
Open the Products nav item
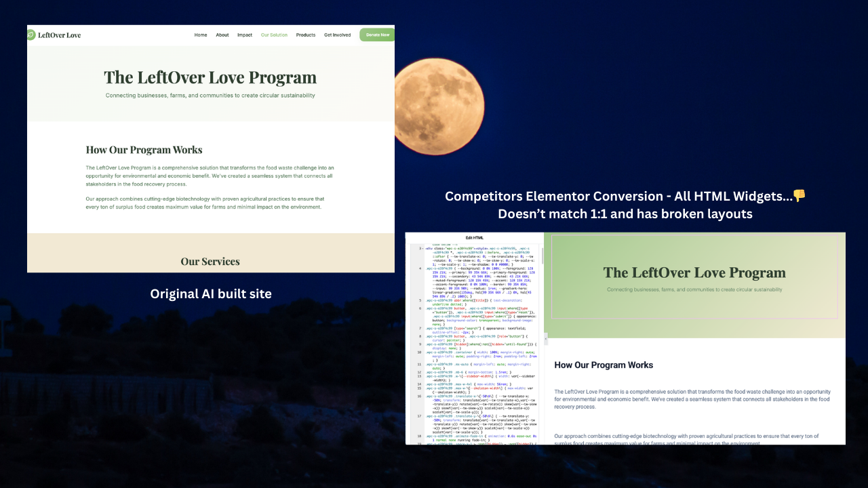click(x=306, y=35)
